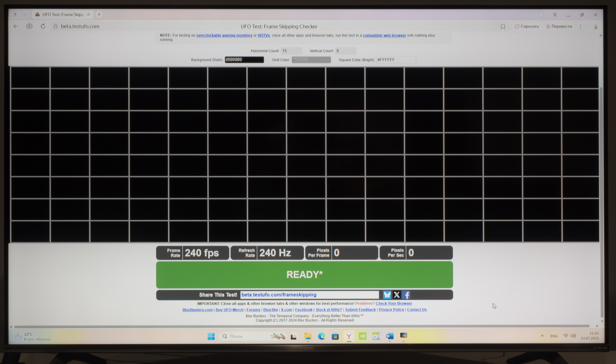This screenshot has width=616, height=364.
Task: Open the Windows Start menu
Action: 211,336
